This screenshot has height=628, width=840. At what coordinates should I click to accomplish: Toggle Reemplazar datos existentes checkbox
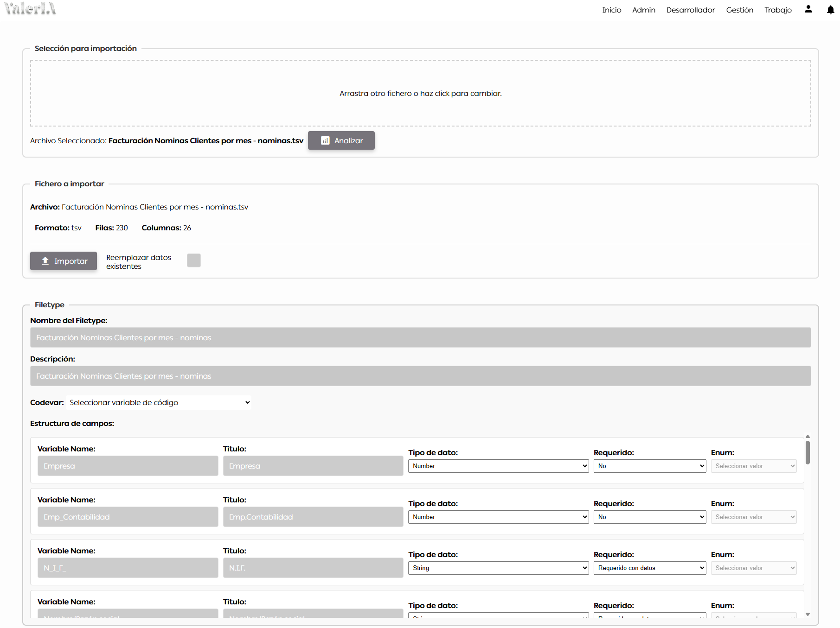pos(193,260)
